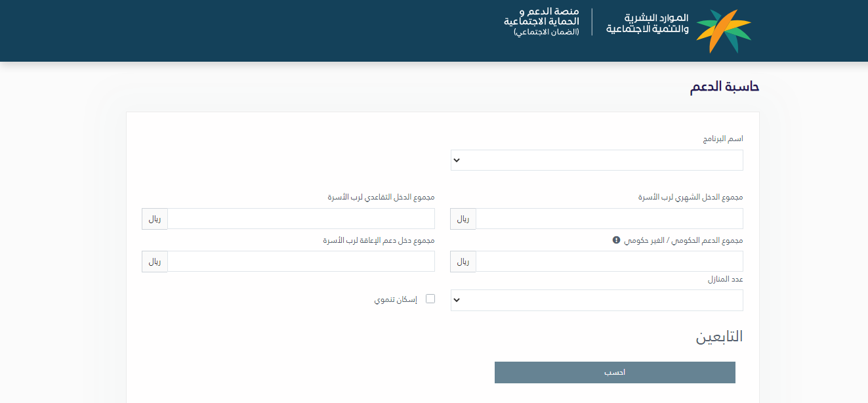This screenshot has width=868, height=403.
Task: Select the مجموع الدعم الحكومي / الغير حكومي input
Action: [x=609, y=261]
